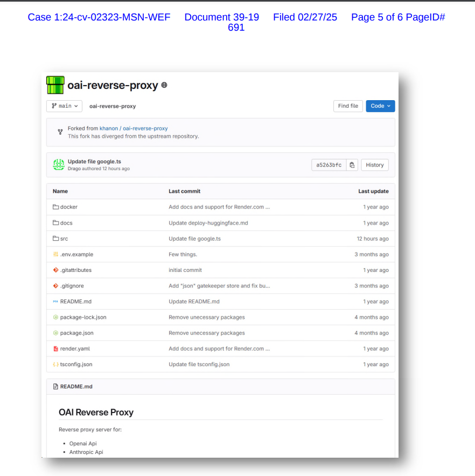Image resolution: width=475 pixels, height=476 pixels.
Task: Open the Code dropdown button
Action: click(x=380, y=106)
